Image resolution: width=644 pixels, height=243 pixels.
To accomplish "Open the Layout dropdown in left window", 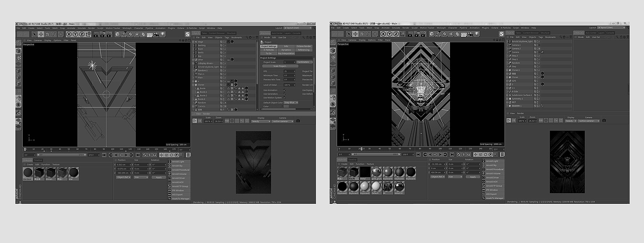I will pos(297,28).
